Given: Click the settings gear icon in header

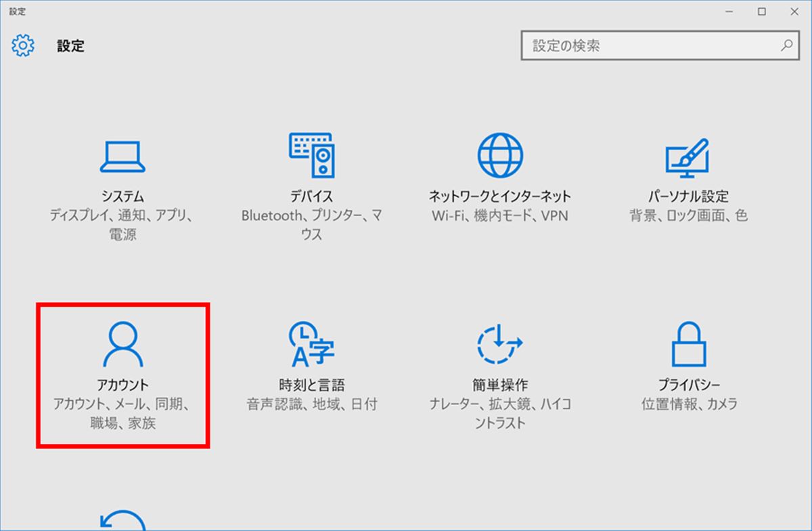Looking at the screenshot, I should (x=23, y=46).
